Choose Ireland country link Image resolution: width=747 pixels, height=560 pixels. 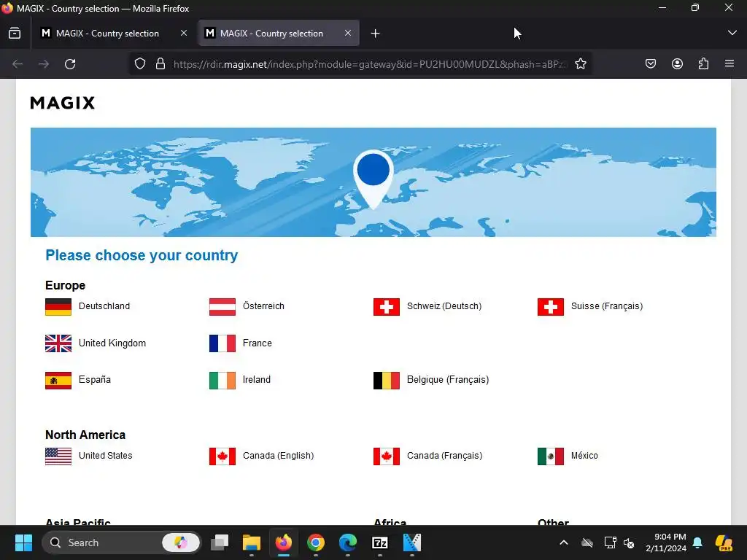(256, 379)
